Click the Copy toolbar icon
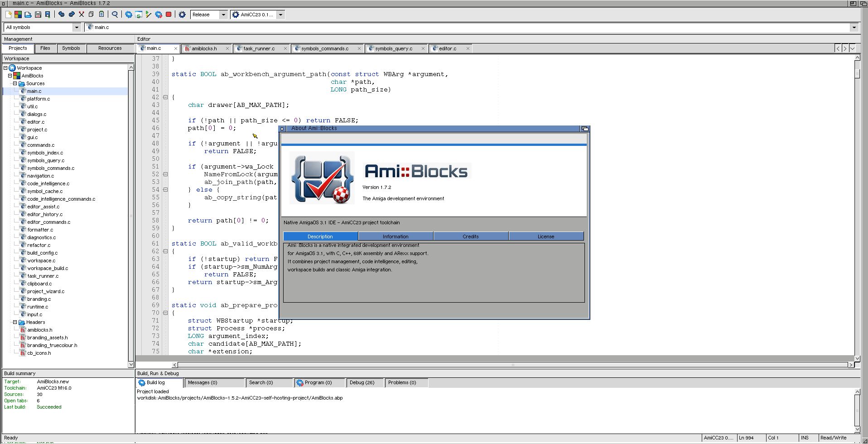The width and height of the screenshot is (868, 444). 91,14
